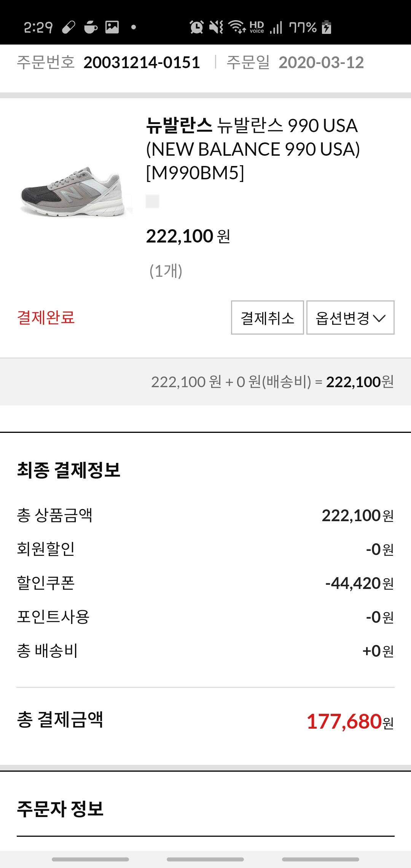Tap the grey color swatch under product name
The height and width of the screenshot is (868, 411).
point(152,201)
